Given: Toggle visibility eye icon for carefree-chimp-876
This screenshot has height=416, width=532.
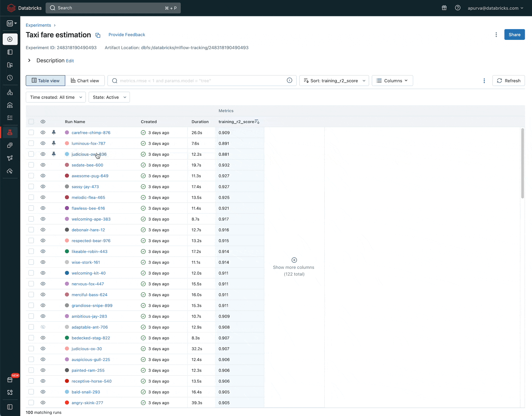Looking at the screenshot, I should pyautogui.click(x=43, y=133).
